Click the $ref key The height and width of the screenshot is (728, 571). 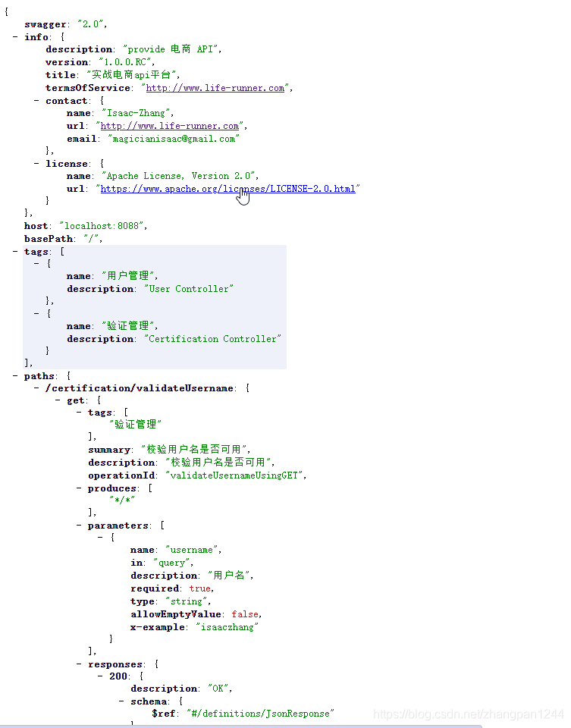click(x=163, y=714)
